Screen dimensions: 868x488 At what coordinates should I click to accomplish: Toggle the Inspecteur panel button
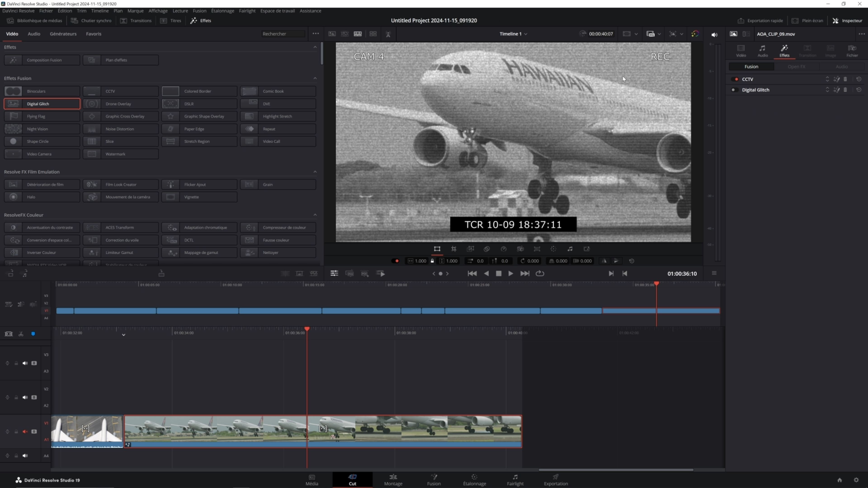tap(847, 21)
